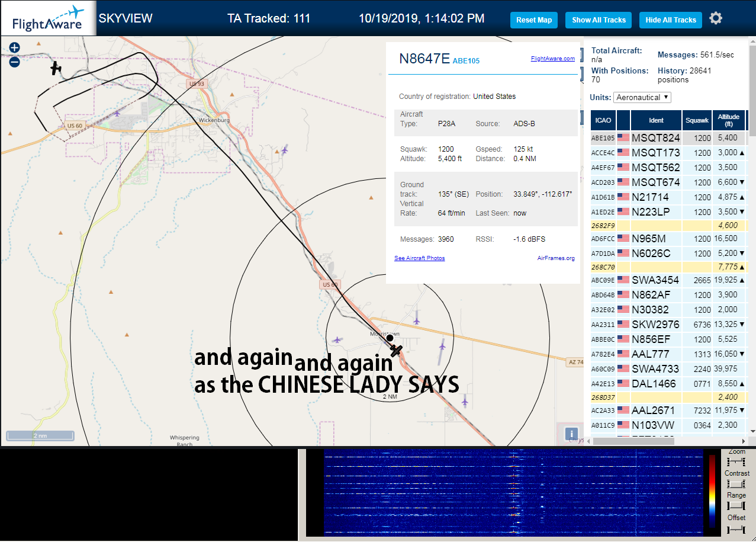Select the N965M aircraft row
This screenshot has height=542, width=756.
click(x=668, y=239)
